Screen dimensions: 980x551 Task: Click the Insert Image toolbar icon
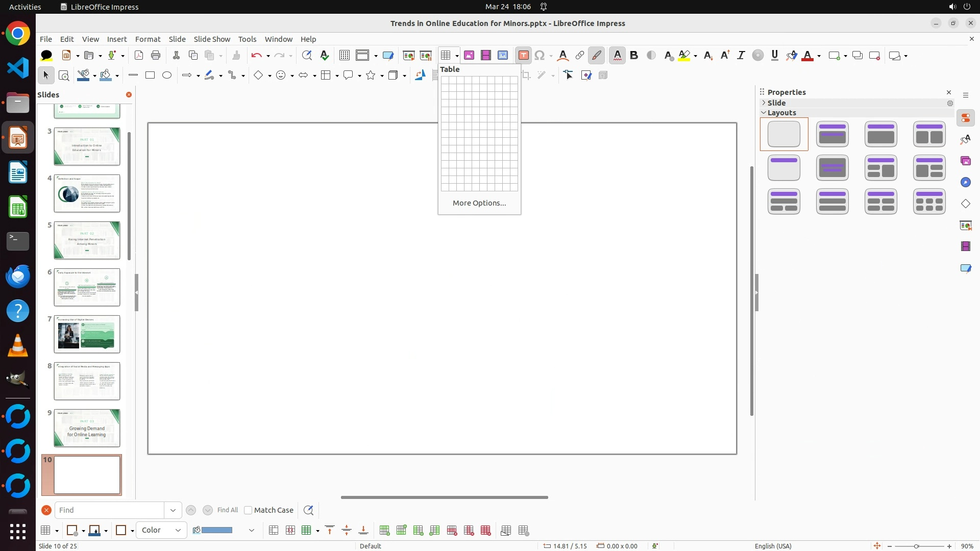coord(469,56)
